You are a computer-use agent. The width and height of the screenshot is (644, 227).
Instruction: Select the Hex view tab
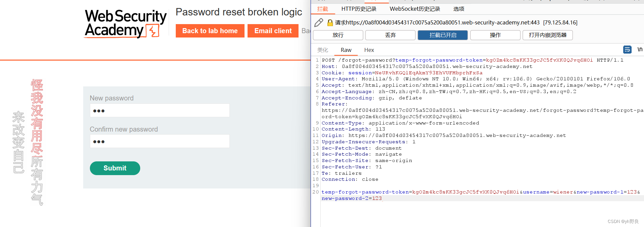(369, 50)
